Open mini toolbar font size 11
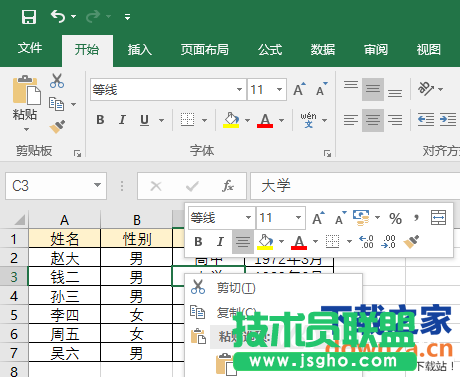This screenshot has width=460, height=377. pos(281,218)
